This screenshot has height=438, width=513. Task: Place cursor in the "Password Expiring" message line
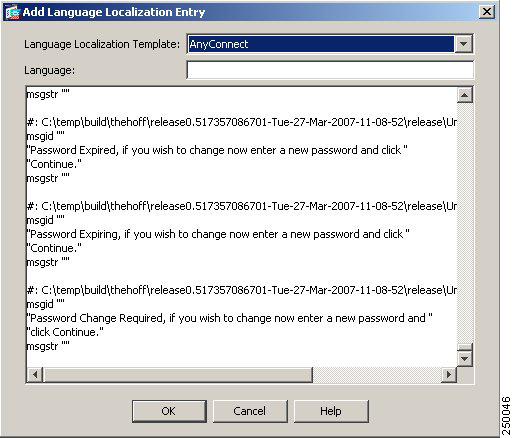(x=218, y=234)
